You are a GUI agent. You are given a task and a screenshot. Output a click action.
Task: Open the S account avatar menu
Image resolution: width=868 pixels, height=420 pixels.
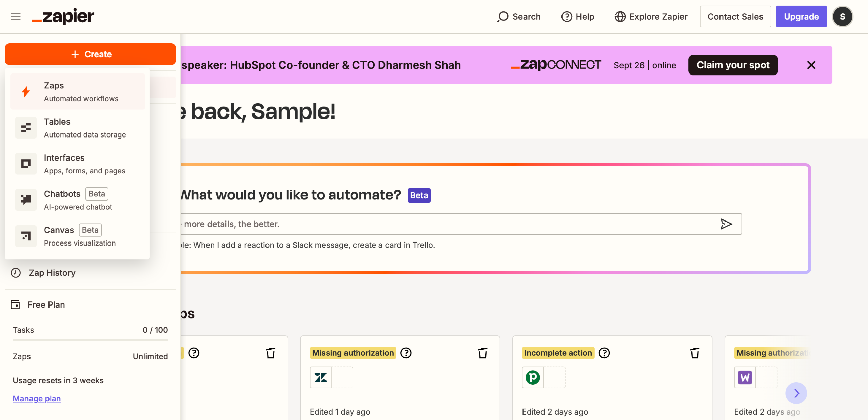tap(842, 17)
